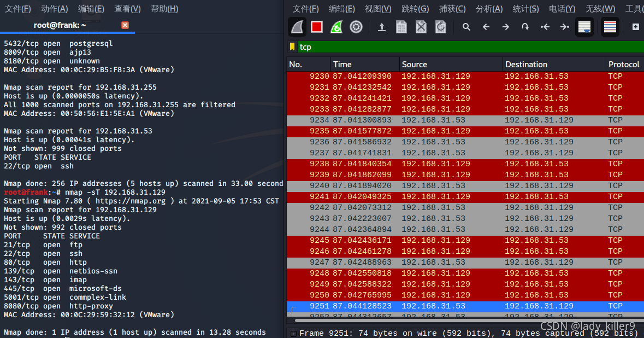Click 445/tcp open microsoft-ds line

click(63, 289)
